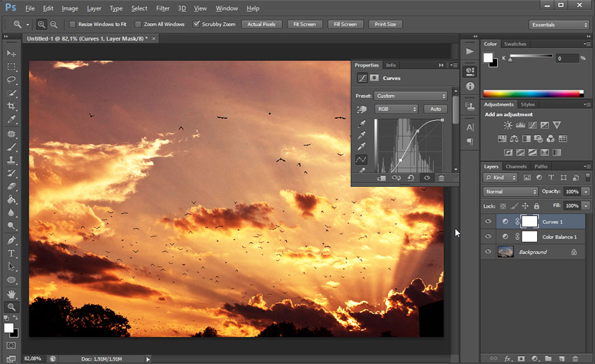Open the layer blend mode Normal dropdown
This screenshot has height=364, width=595.
pyautogui.click(x=511, y=192)
